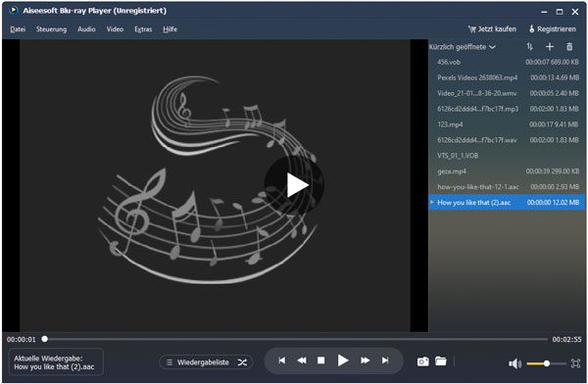Click the Registrieren button
This screenshot has height=384, width=588.
(x=553, y=28)
